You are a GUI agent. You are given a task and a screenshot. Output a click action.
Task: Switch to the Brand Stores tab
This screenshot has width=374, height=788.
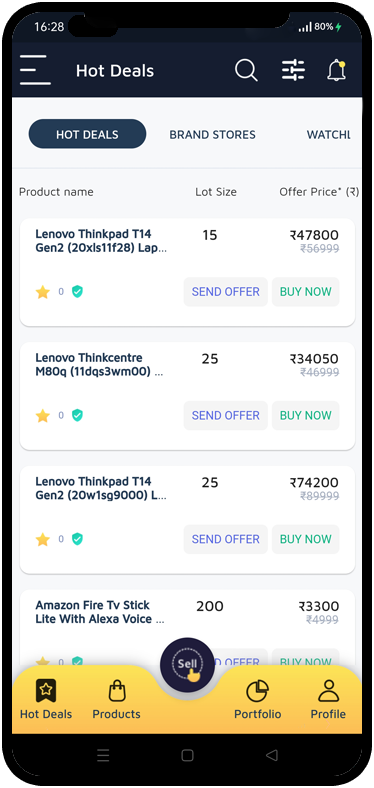point(212,135)
